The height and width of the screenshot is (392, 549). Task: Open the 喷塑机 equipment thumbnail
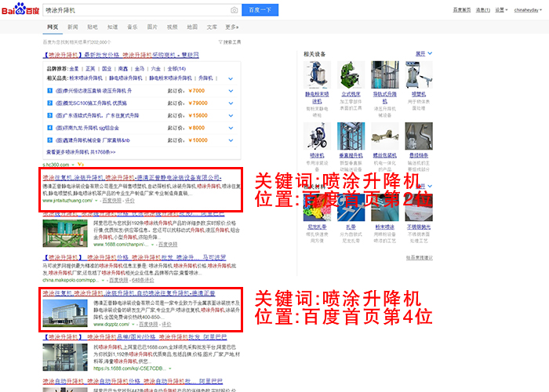click(x=419, y=74)
